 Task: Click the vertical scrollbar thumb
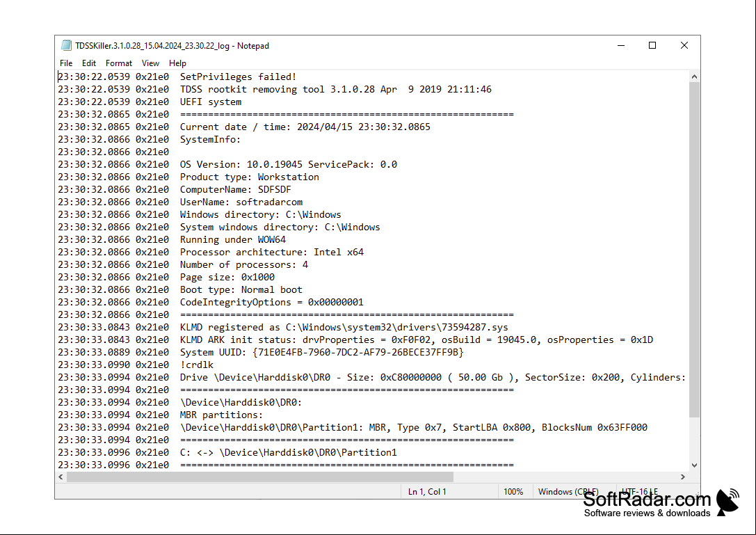click(694, 249)
